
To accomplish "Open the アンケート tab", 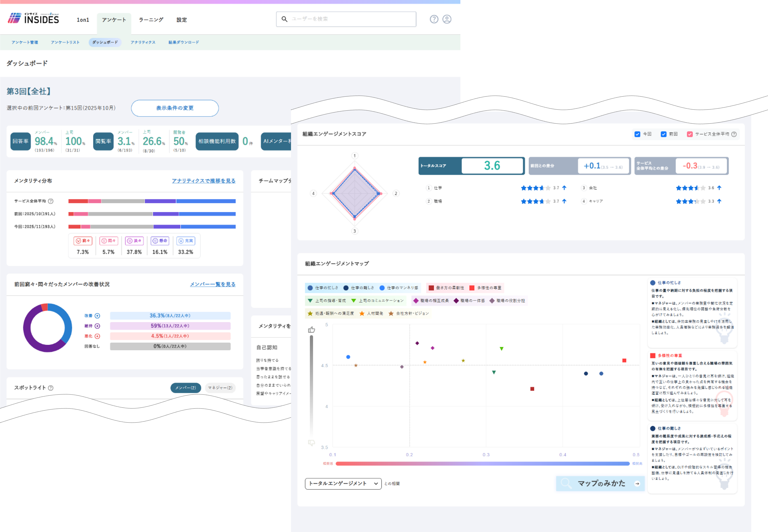I will click(114, 20).
